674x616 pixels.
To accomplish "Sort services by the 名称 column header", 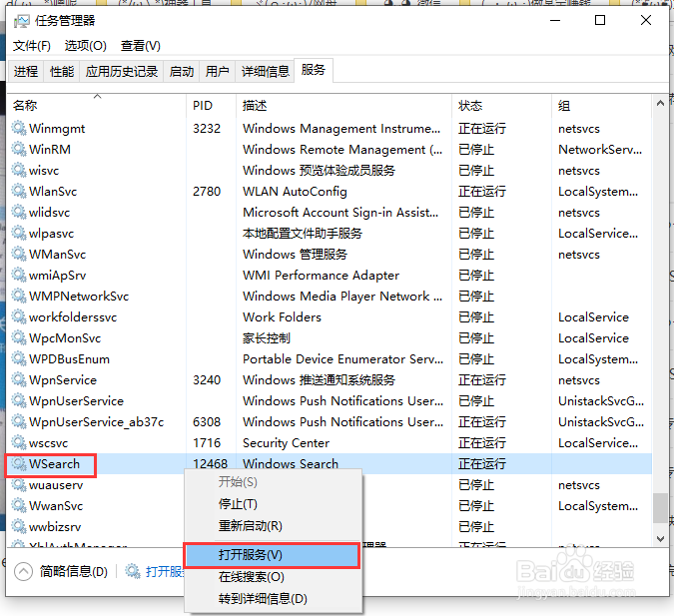I will click(97, 105).
